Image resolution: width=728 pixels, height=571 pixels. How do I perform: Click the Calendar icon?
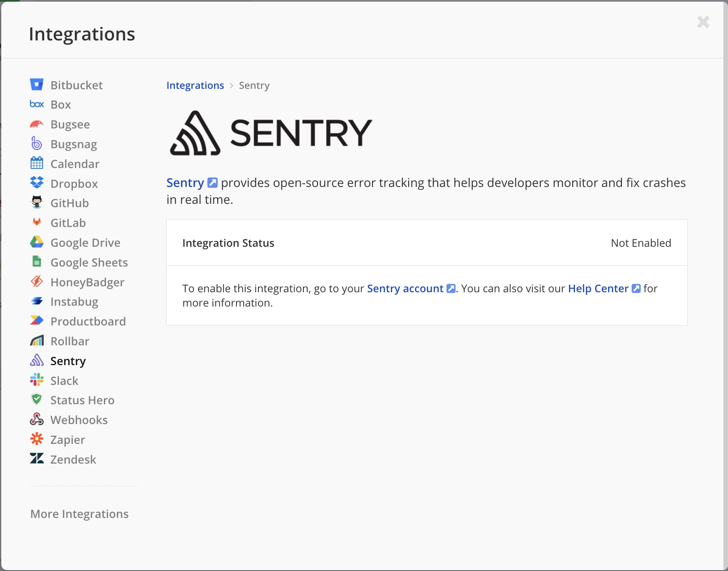click(x=37, y=163)
